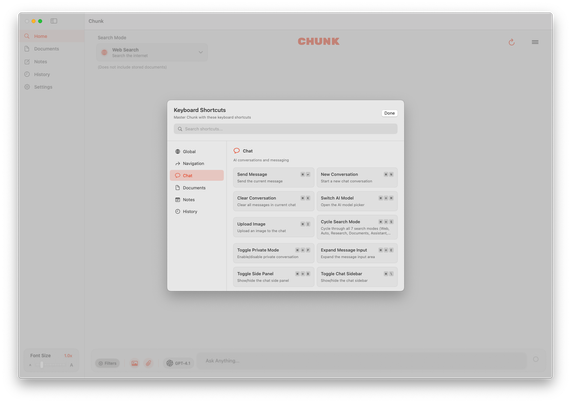Adjust the Font Size slider
Screen dimensions: 571x403
(51, 365)
